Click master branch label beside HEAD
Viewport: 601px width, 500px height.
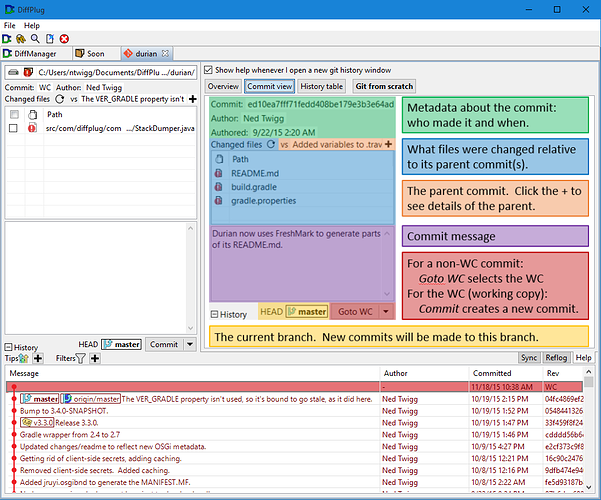[x=122, y=344]
